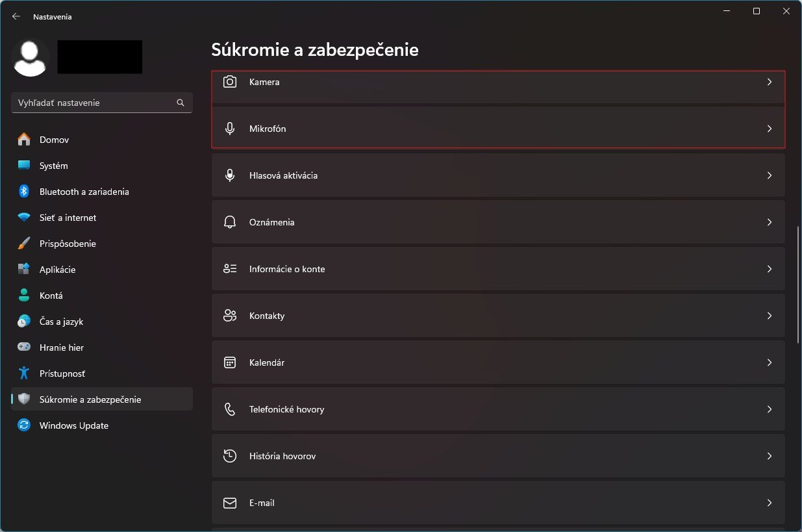Click the Informácie o konte list icon
The image size is (802, 532).
click(x=229, y=269)
